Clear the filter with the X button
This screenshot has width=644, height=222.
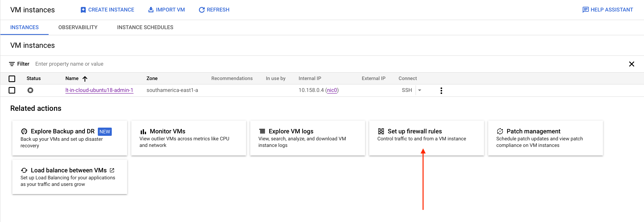[631, 64]
